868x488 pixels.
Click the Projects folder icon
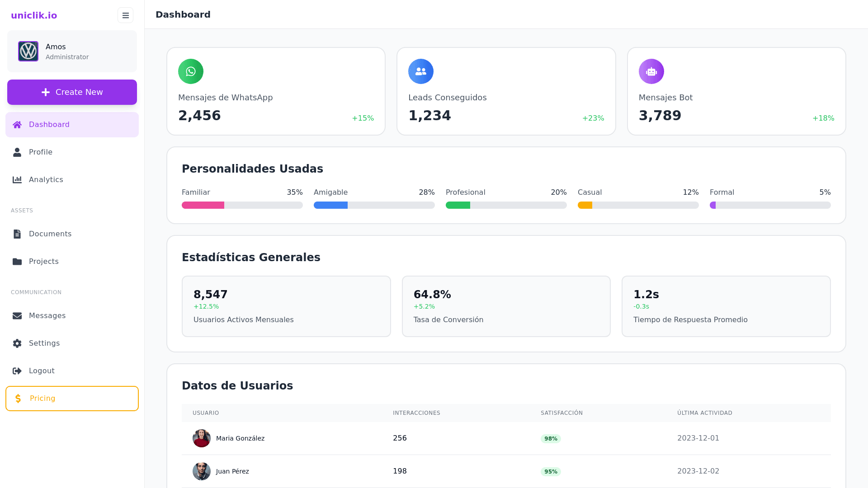17,261
